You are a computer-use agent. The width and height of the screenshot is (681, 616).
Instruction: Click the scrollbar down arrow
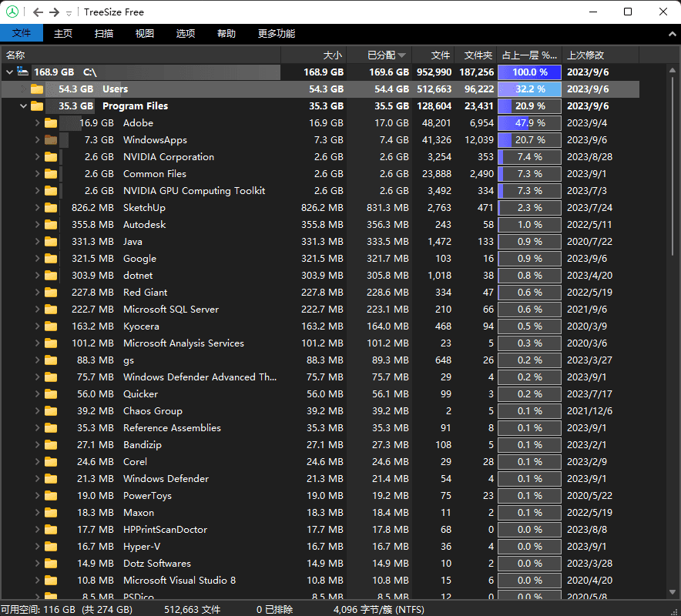pos(673,591)
